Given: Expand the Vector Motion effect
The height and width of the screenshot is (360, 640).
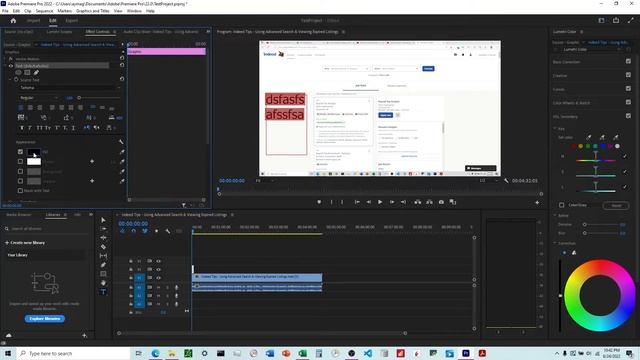Looking at the screenshot, I should (x=5, y=59).
